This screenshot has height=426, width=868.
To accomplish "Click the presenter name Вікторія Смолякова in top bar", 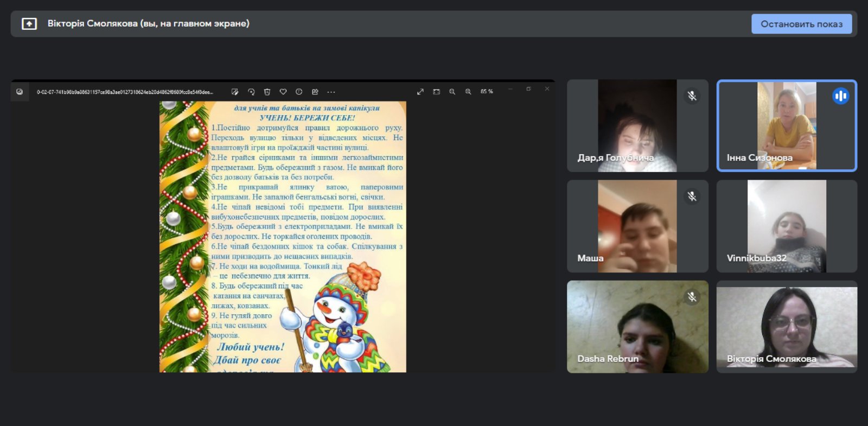I will [148, 24].
